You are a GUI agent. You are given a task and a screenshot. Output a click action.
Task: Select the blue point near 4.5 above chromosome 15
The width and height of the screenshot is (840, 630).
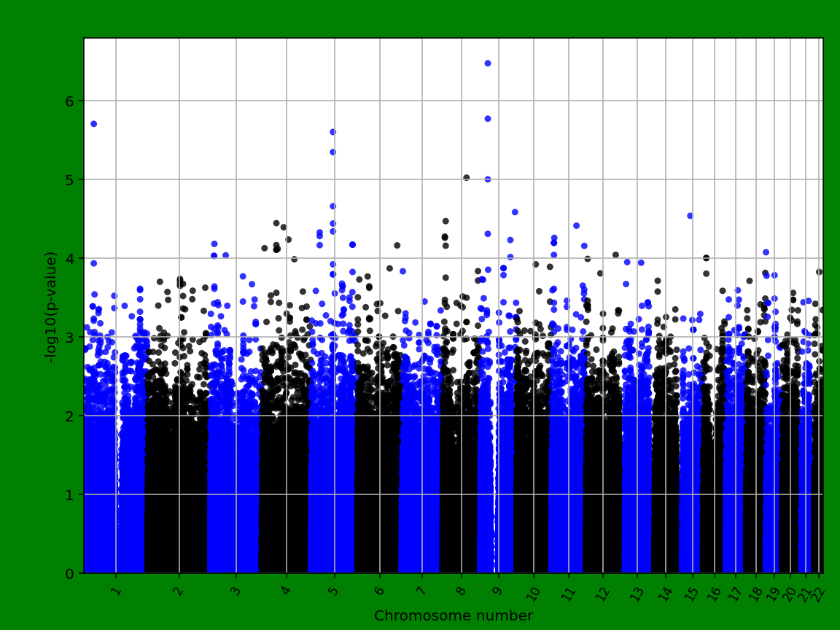tap(690, 215)
